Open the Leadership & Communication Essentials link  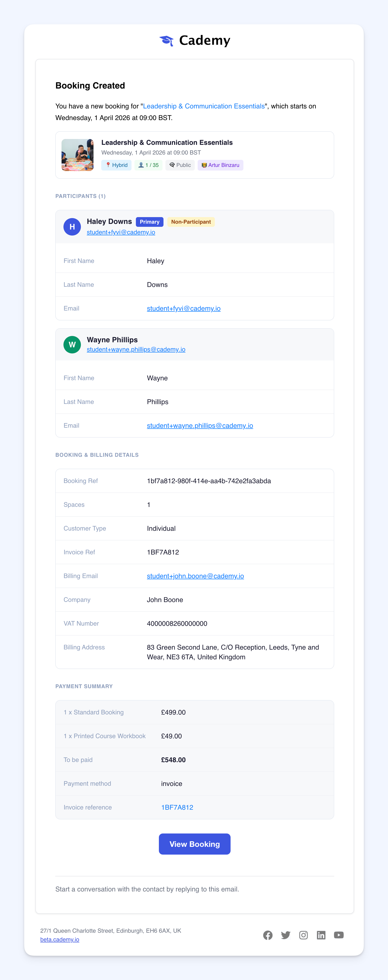204,106
